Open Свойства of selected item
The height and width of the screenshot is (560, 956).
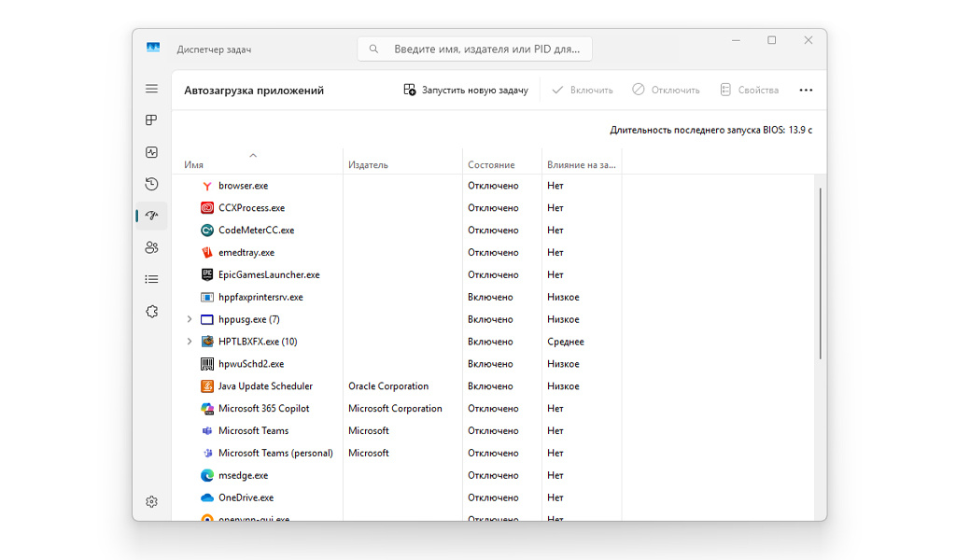(750, 91)
